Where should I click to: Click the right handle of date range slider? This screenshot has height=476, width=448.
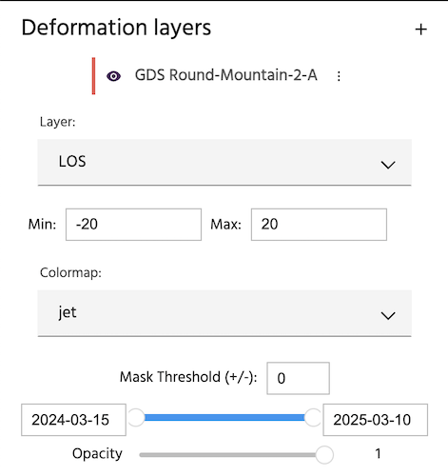(313, 418)
